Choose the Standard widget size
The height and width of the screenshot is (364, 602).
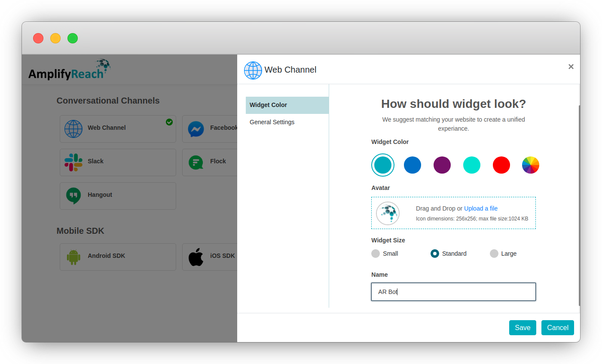434,254
